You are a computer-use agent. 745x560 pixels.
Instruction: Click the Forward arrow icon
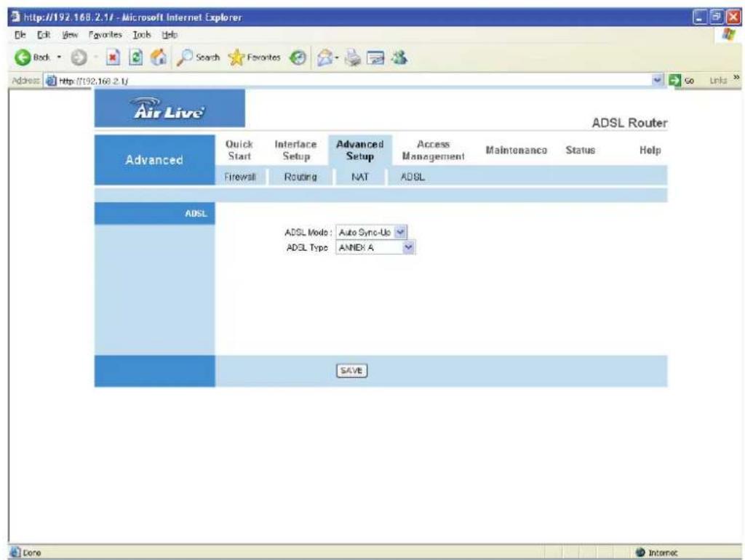coord(79,57)
